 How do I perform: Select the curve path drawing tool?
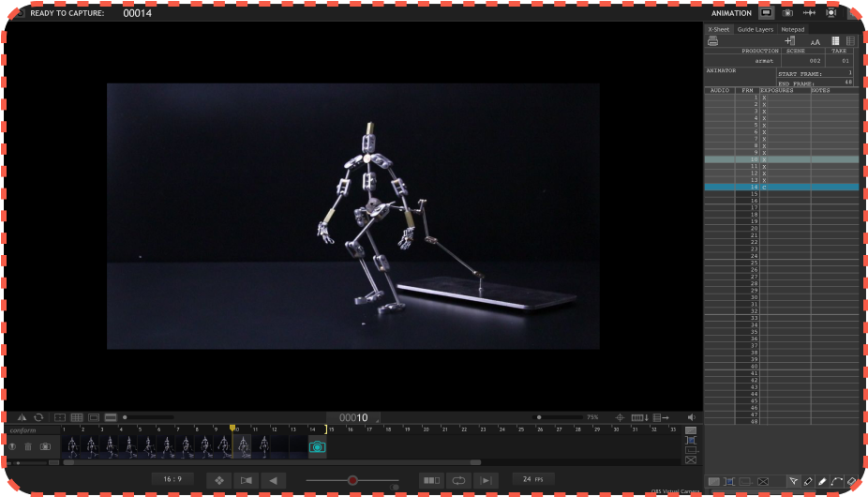point(837,481)
